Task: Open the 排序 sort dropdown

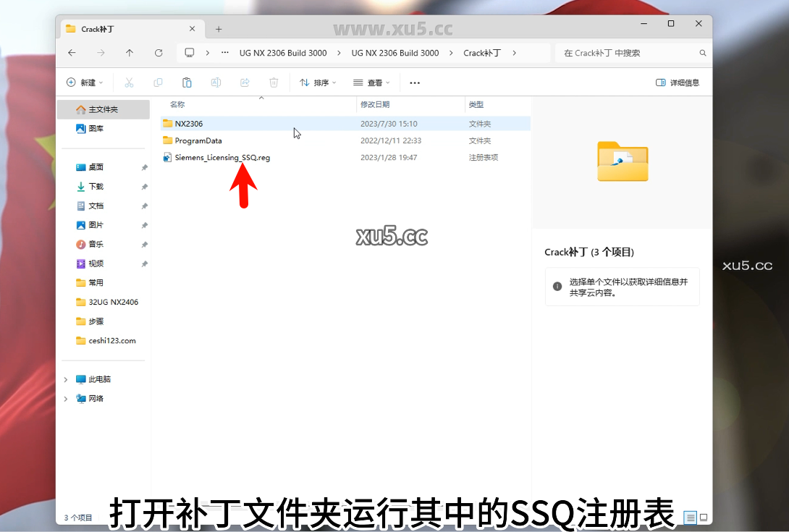Action: (318, 83)
